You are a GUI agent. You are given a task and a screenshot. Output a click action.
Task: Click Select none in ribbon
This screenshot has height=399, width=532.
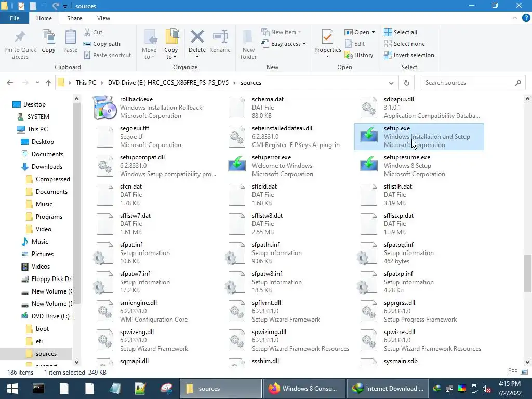pos(404,44)
